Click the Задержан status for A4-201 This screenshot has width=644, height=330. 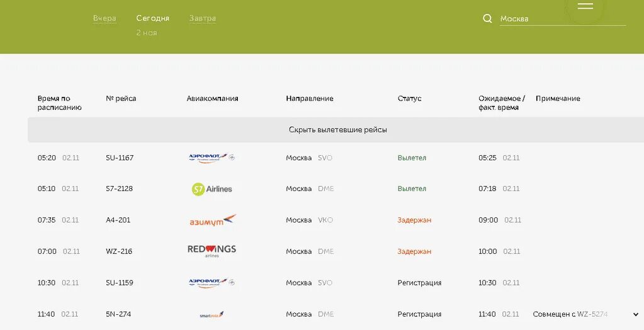point(414,220)
